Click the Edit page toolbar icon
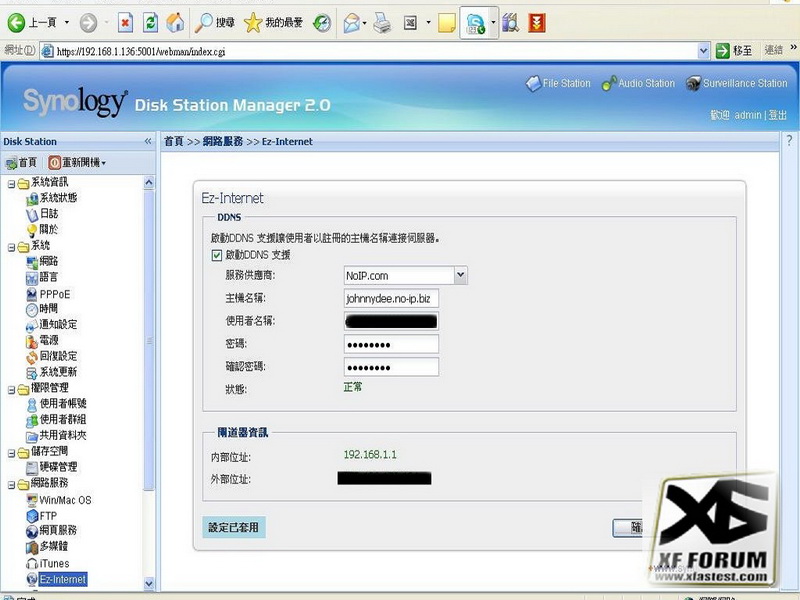 [x=411, y=22]
